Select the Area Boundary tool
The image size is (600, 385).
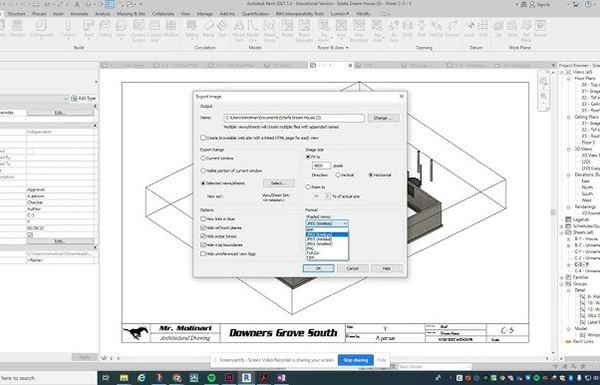pyautogui.click(x=359, y=31)
